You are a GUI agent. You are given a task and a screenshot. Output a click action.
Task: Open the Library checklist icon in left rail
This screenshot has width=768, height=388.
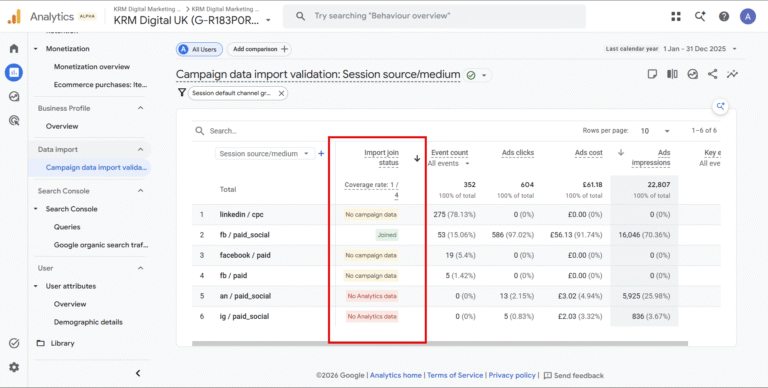(14, 343)
